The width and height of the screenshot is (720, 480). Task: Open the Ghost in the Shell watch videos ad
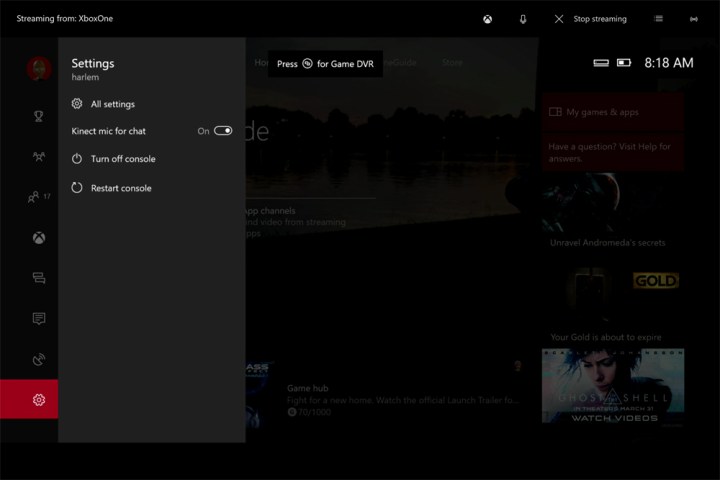[x=613, y=386]
